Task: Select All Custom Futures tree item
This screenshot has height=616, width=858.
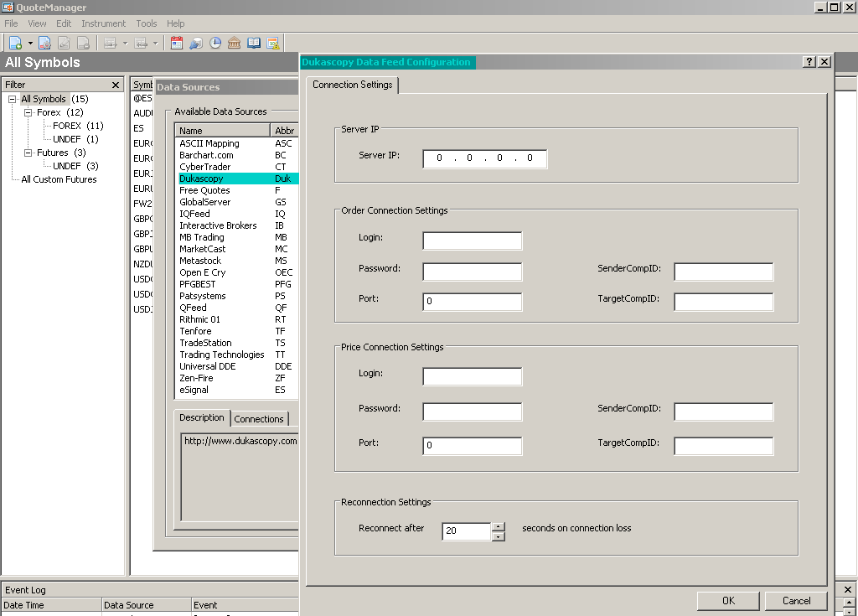Action: point(59,179)
